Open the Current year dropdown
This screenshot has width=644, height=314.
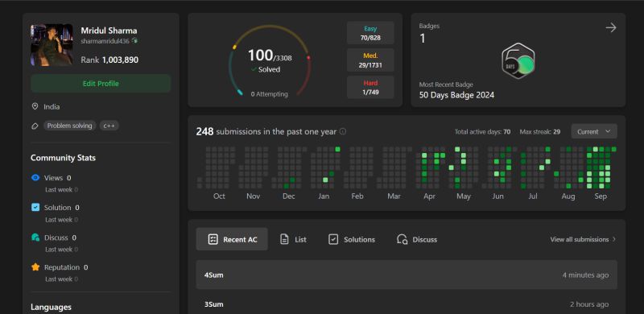[594, 131]
